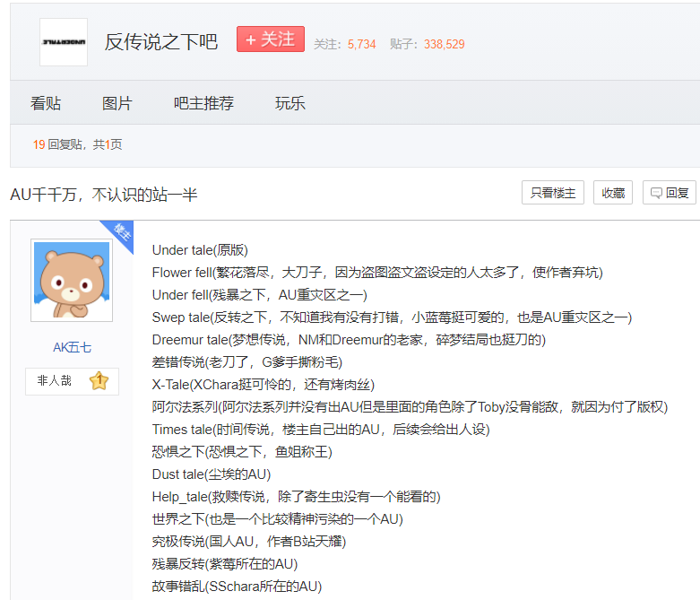Select the 吧主推荐 tab

[x=203, y=103]
